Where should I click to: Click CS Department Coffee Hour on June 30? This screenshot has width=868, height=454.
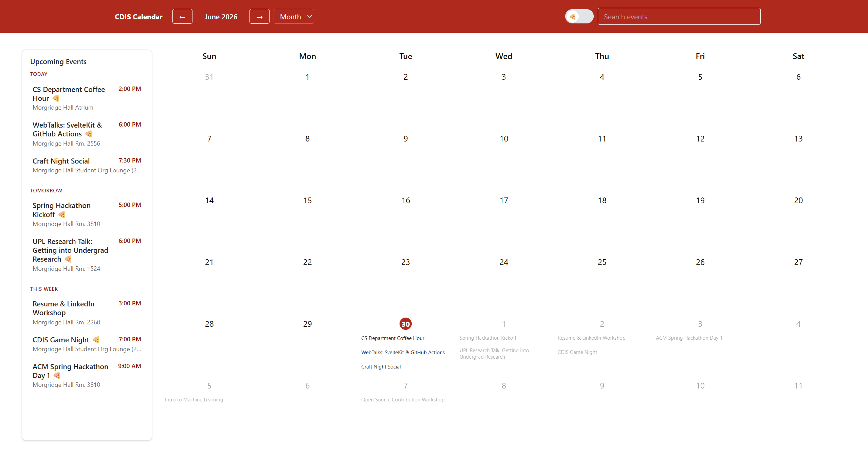[393, 338]
